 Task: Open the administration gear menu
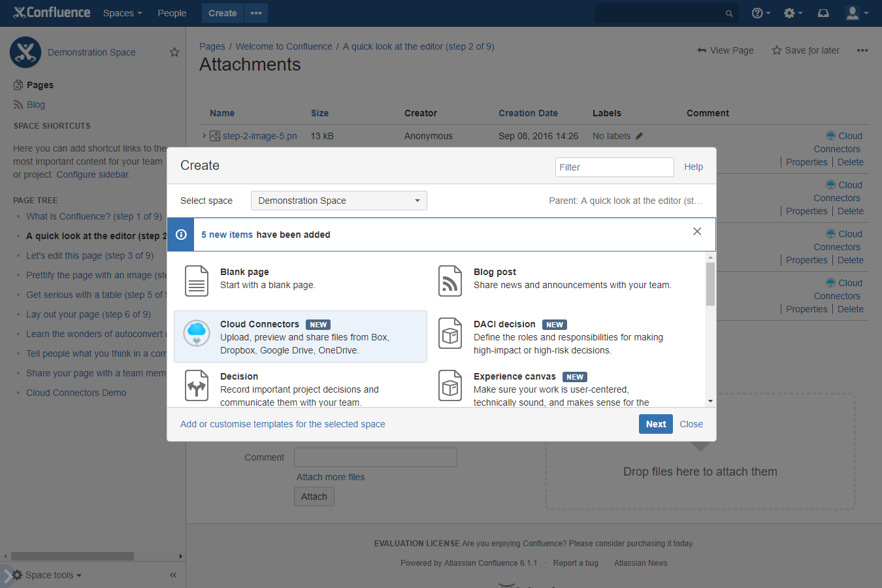pyautogui.click(x=793, y=13)
